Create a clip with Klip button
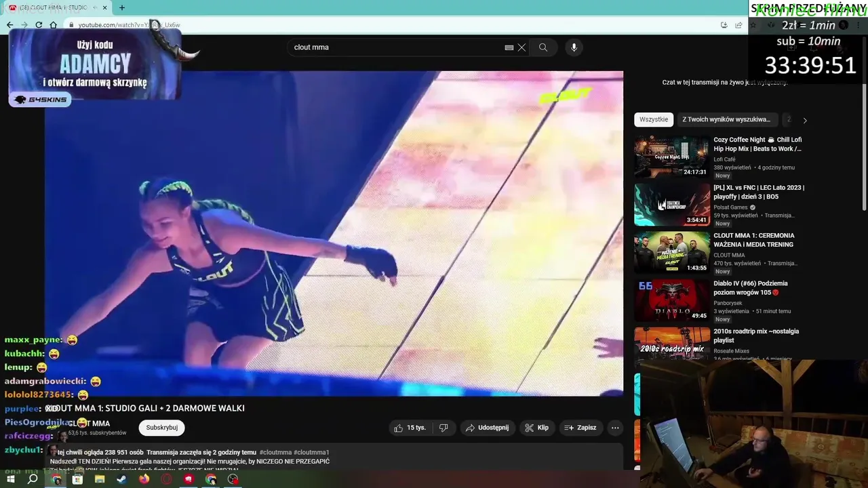This screenshot has width=868, height=488. point(536,428)
